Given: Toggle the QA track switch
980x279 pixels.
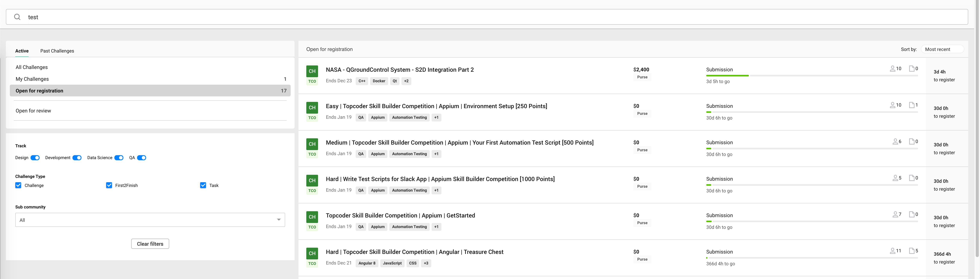Looking at the screenshot, I should tap(142, 158).
